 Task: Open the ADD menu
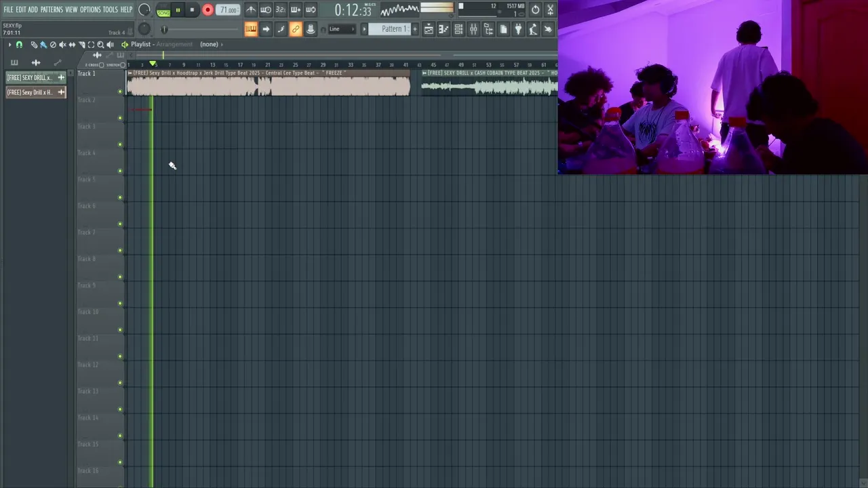tap(33, 9)
